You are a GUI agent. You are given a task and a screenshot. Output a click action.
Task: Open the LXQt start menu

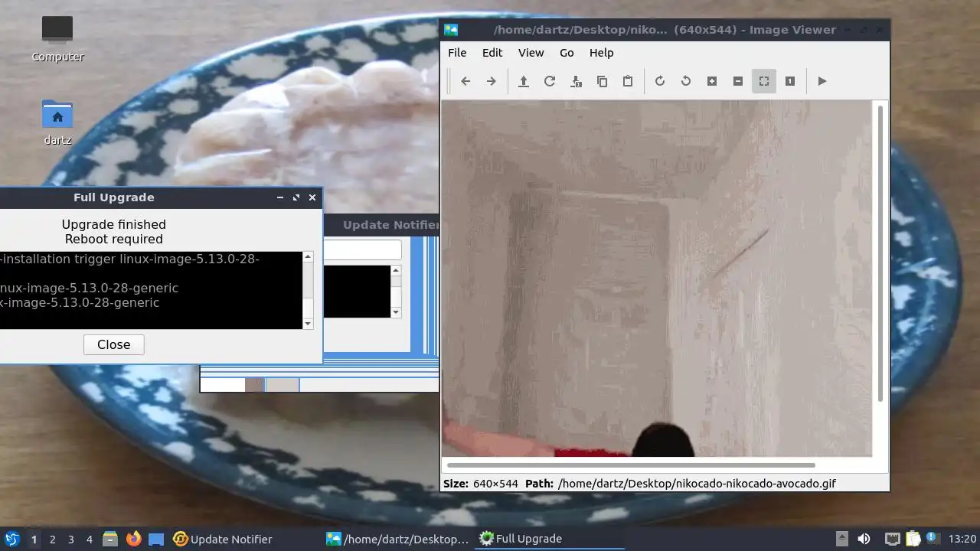pyautogui.click(x=12, y=539)
